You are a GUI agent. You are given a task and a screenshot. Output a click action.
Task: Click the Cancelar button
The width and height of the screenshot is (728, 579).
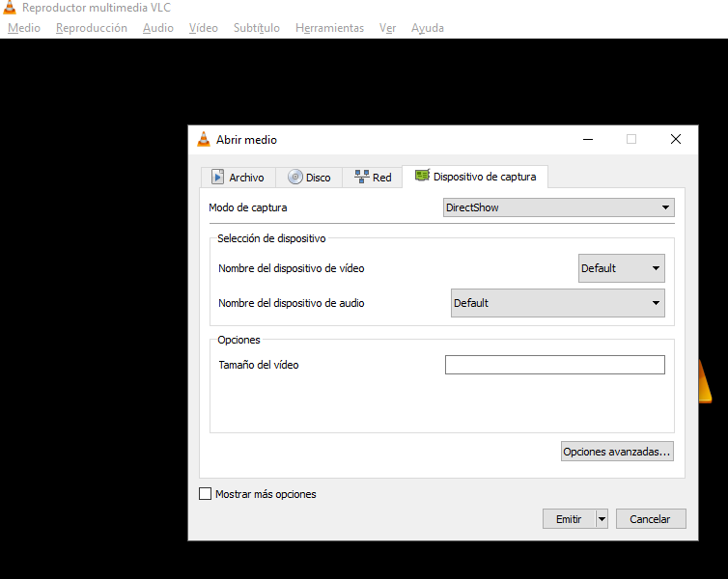[651, 519]
